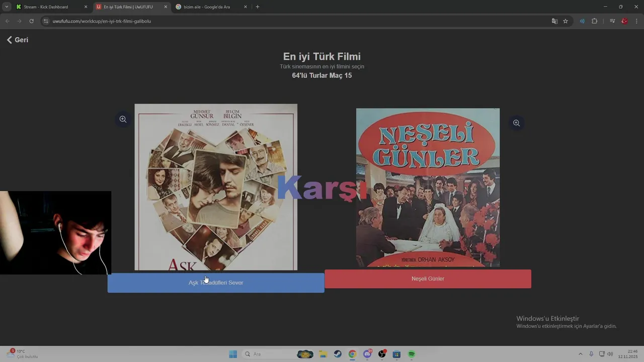Open Microsoft Store from taskbar

point(396,354)
